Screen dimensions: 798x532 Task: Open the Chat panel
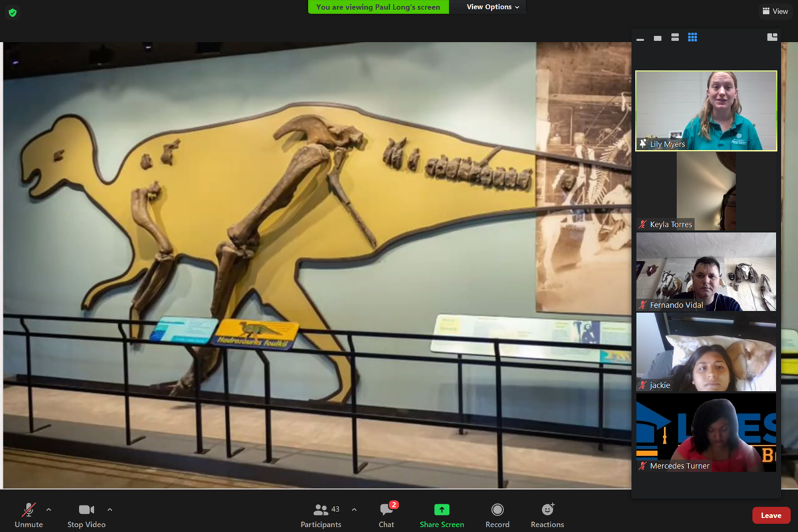point(386,515)
